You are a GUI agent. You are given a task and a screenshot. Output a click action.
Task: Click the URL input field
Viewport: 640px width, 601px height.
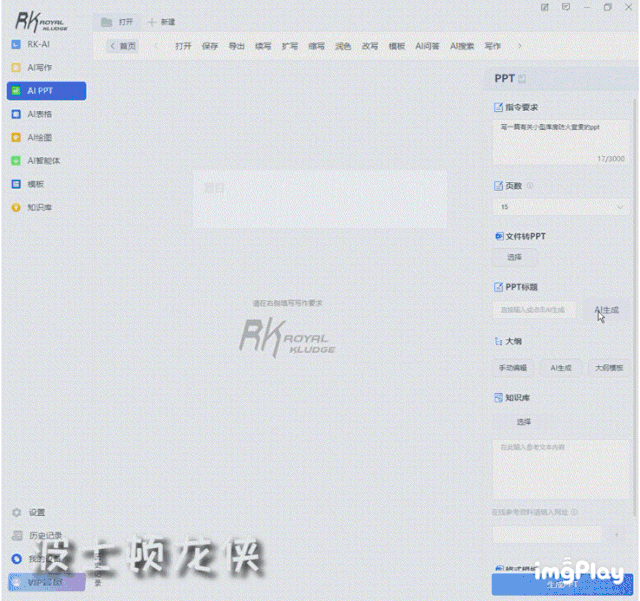click(x=547, y=534)
